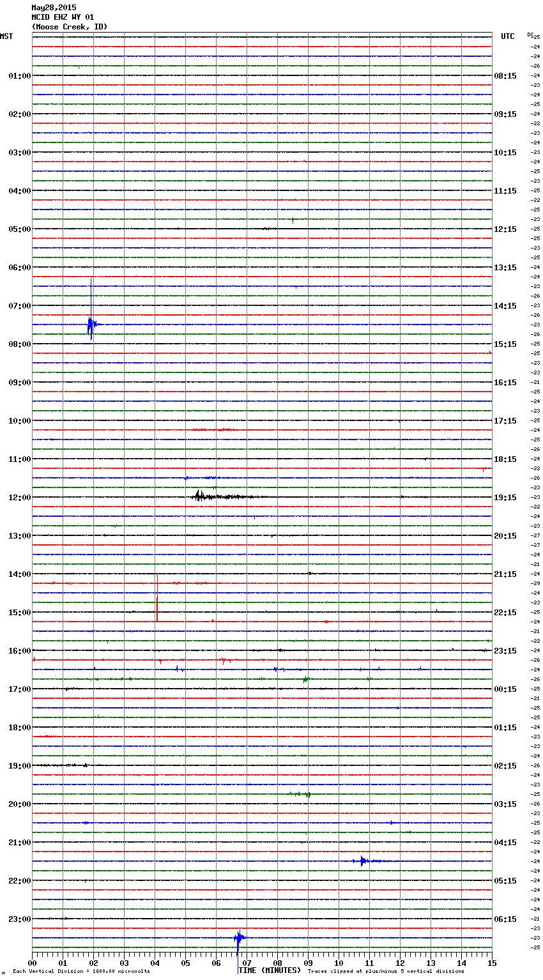The width and height of the screenshot is (543, 980).
Task: Click the 06:00 MST hour label
Action: pos(19,268)
